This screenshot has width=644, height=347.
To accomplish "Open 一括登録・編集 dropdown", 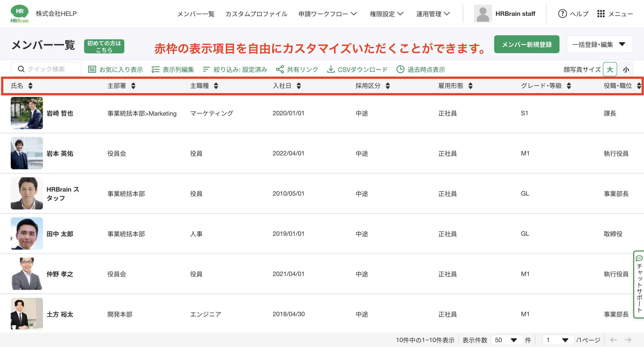I will 600,44.
